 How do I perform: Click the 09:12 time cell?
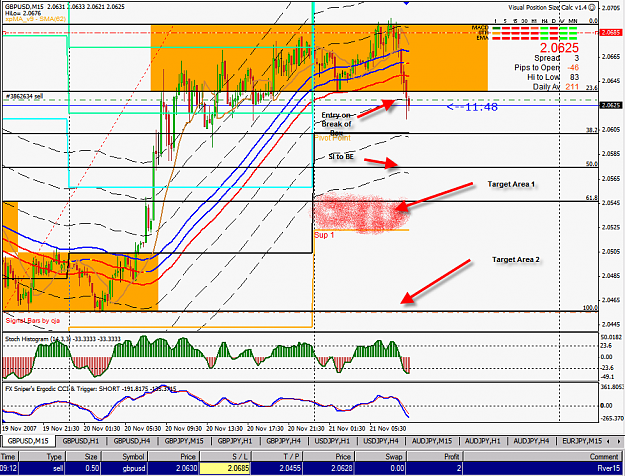coord(8,468)
